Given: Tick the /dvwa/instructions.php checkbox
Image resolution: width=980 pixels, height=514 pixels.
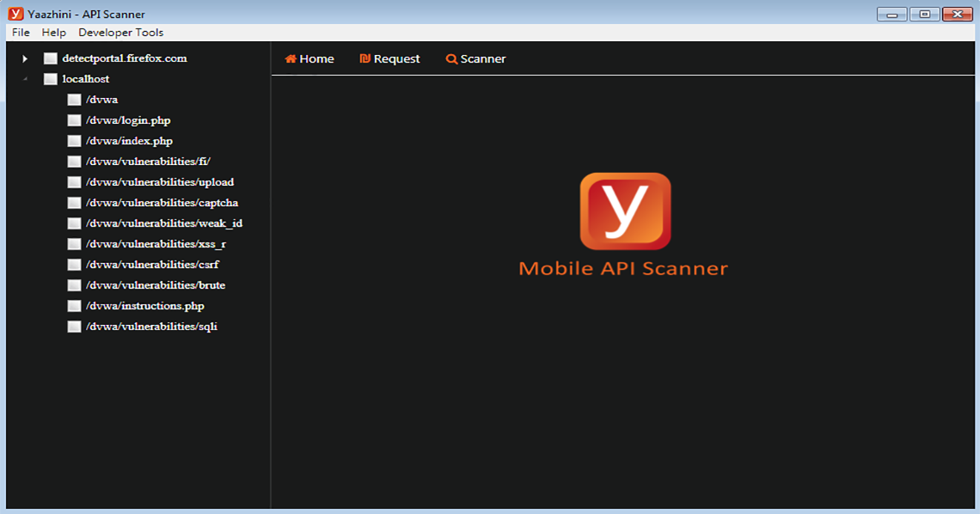Looking at the screenshot, I should coord(75,306).
